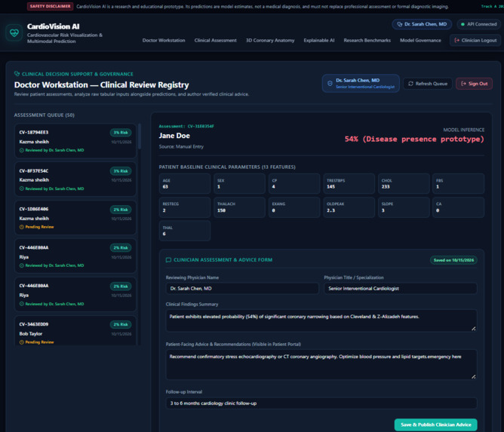Click the AGE 63 parameter tile
Image resolution: width=504 pixels, height=432 pixels.
185,184
